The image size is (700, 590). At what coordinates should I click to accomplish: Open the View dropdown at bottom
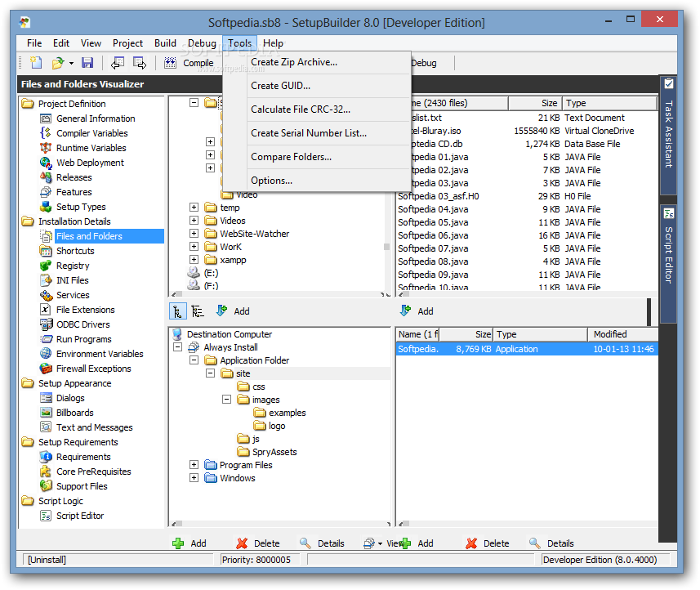[381, 543]
